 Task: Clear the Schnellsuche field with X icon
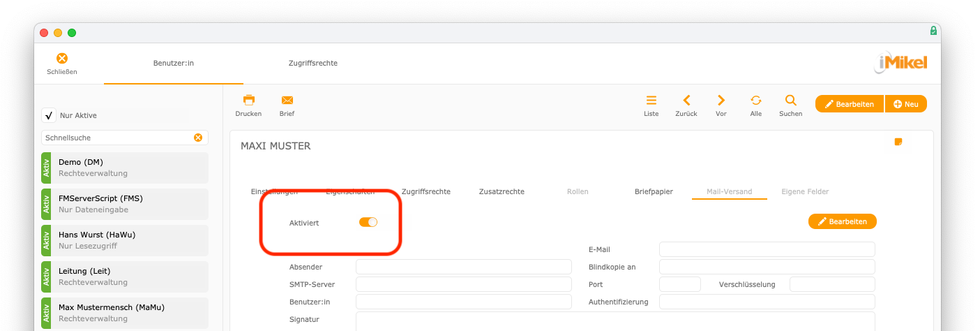coord(198,138)
